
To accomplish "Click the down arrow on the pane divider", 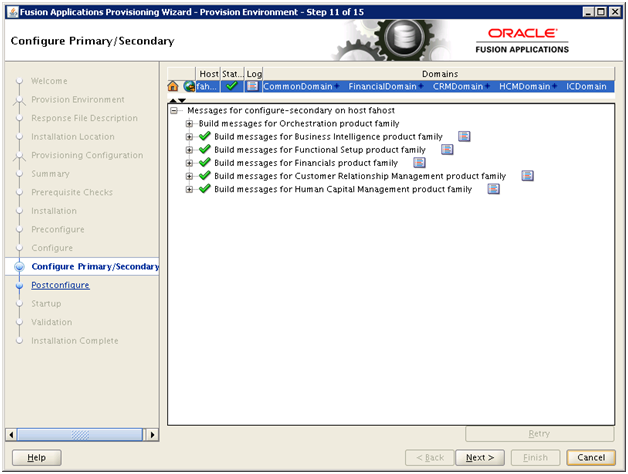I will coord(182,100).
